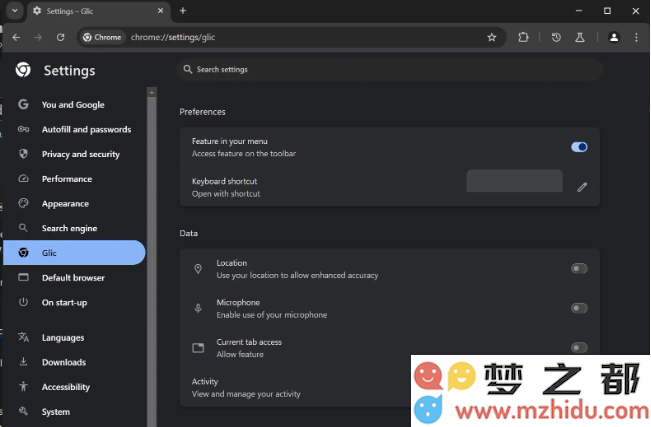Open a new tab with plus button
The height and width of the screenshot is (427, 651).
click(x=183, y=11)
